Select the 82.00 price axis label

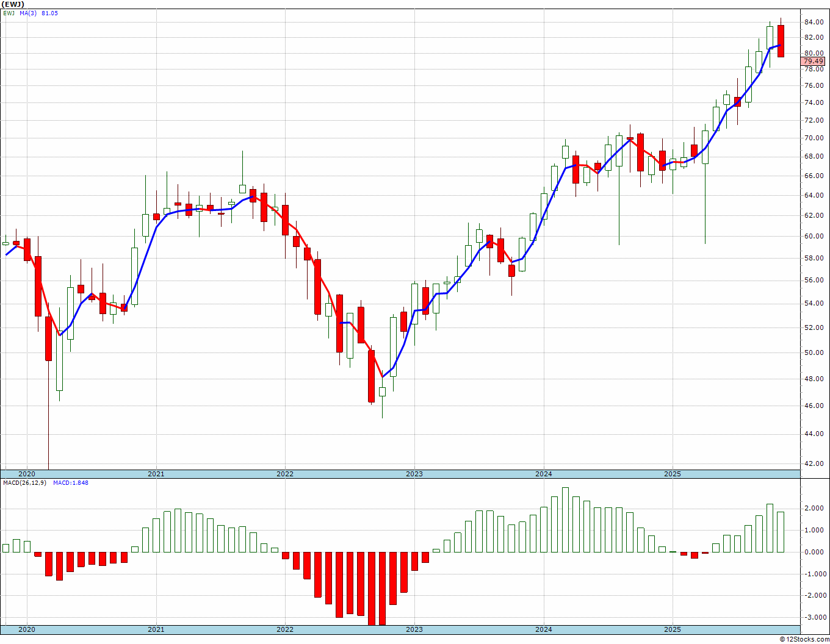(x=814, y=37)
